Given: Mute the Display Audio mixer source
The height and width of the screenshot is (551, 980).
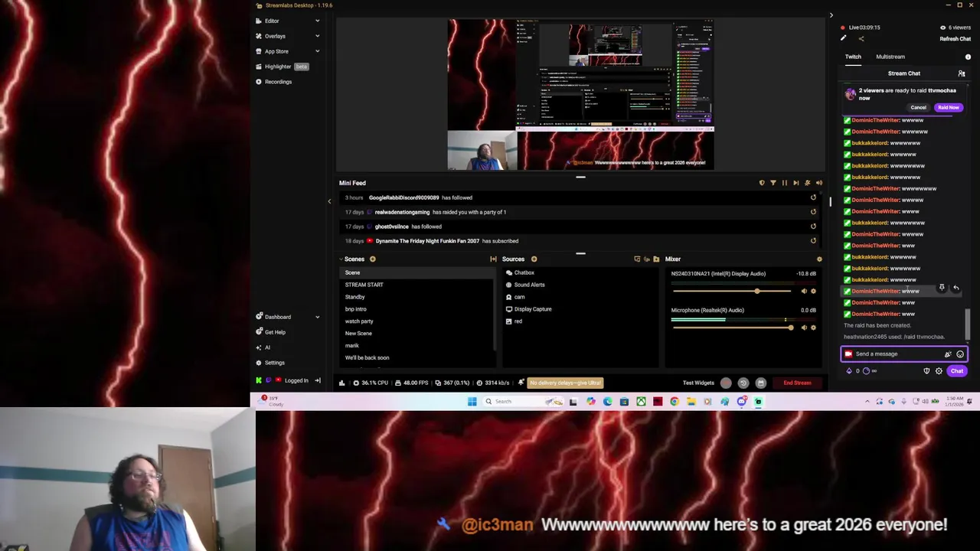Looking at the screenshot, I should [804, 292].
